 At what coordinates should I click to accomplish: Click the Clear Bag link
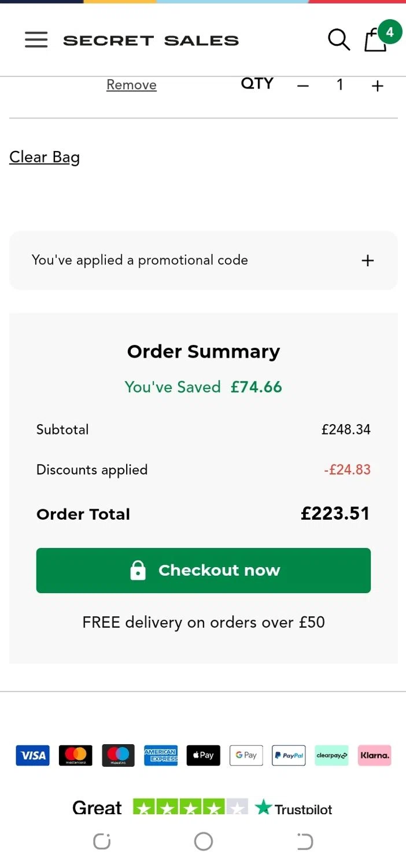click(45, 157)
